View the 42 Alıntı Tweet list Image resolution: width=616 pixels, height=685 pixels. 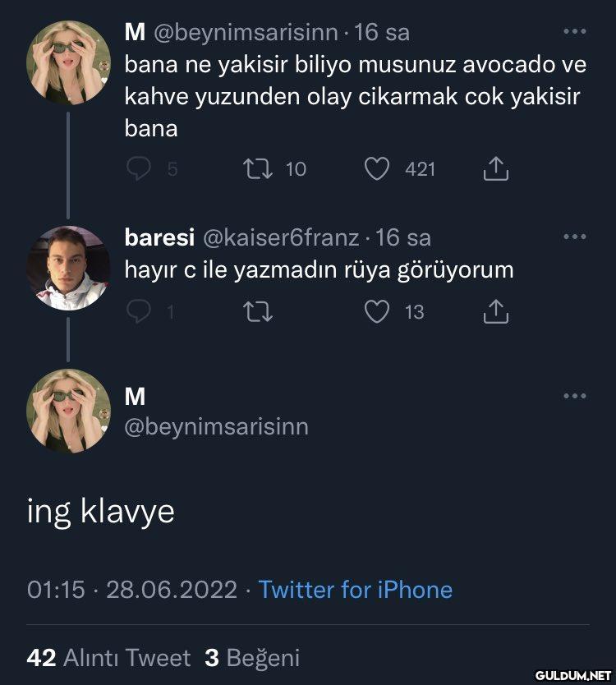[x=108, y=658]
